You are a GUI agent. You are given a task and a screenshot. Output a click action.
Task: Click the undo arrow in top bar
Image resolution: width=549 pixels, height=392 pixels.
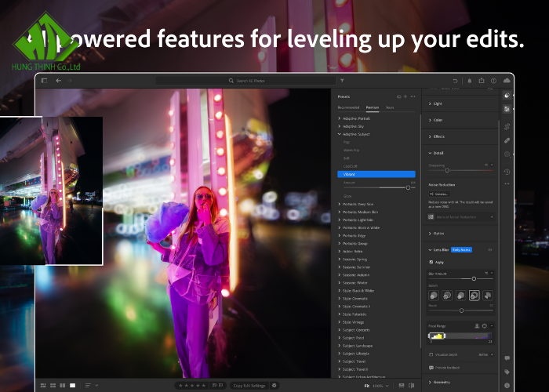click(455, 81)
